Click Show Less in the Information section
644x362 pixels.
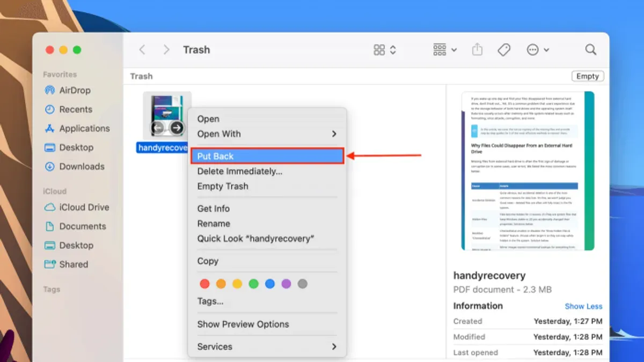tap(583, 306)
